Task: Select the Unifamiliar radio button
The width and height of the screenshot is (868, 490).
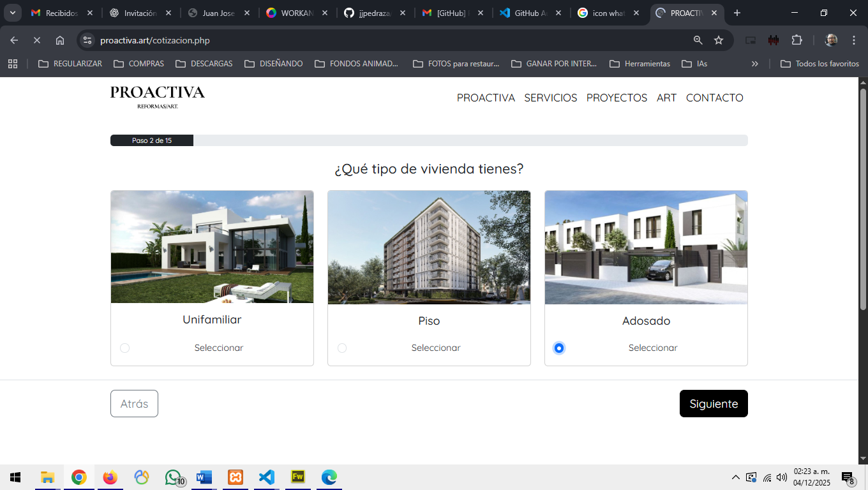Action: pos(125,348)
